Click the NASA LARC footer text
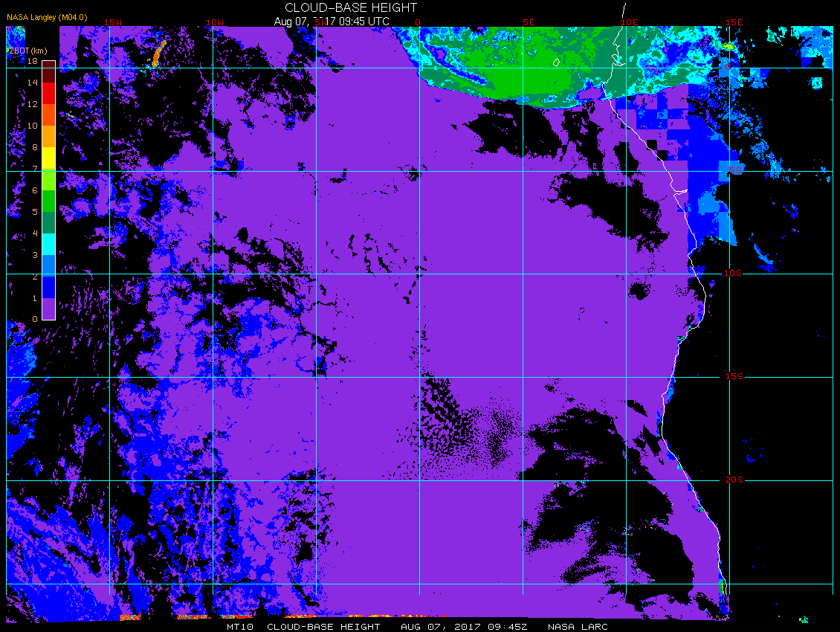Image resolution: width=840 pixels, height=632 pixels. tap(578, 627)
